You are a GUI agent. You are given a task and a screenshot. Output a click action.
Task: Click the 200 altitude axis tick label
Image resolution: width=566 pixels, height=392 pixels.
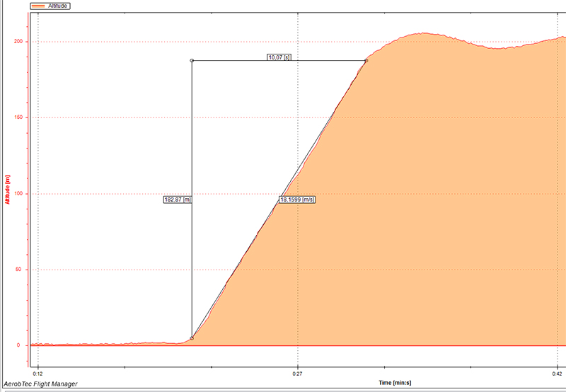[19, 42]
